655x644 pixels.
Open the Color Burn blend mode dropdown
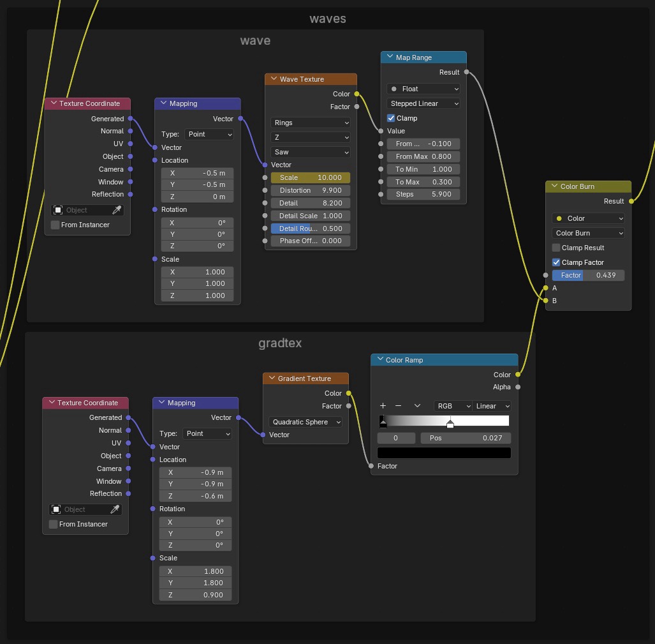click(x=588, y=233)
